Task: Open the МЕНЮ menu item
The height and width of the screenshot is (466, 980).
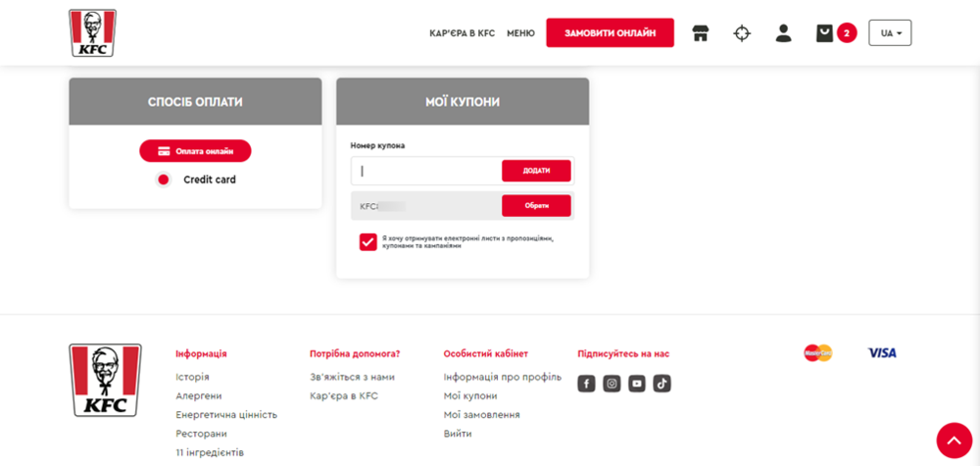Action: tap(520, 33)
